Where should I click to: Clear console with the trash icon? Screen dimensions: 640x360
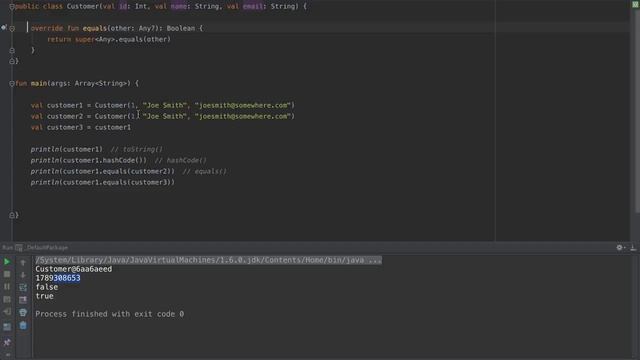tap(23, 325)
